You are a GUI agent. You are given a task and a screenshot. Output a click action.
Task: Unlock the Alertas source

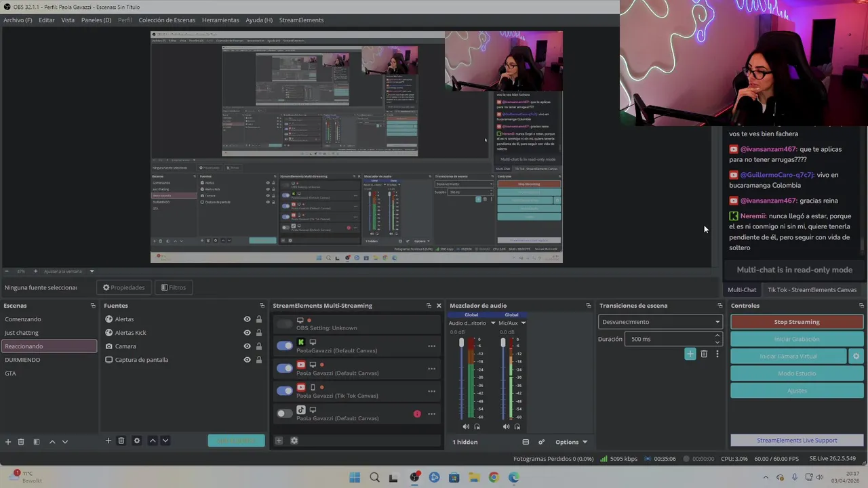(258, 319)
